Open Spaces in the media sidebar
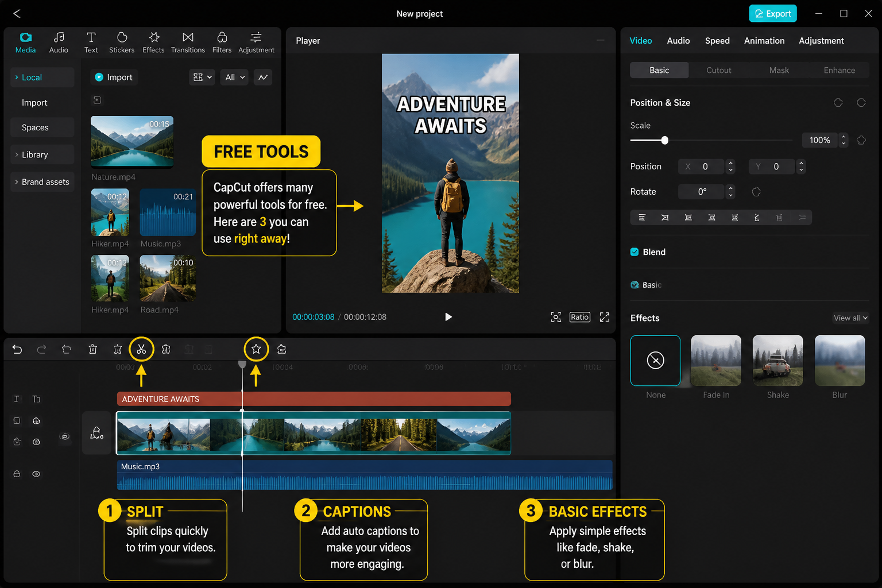This screenshot has height=588, width=882. coord(43,127)
